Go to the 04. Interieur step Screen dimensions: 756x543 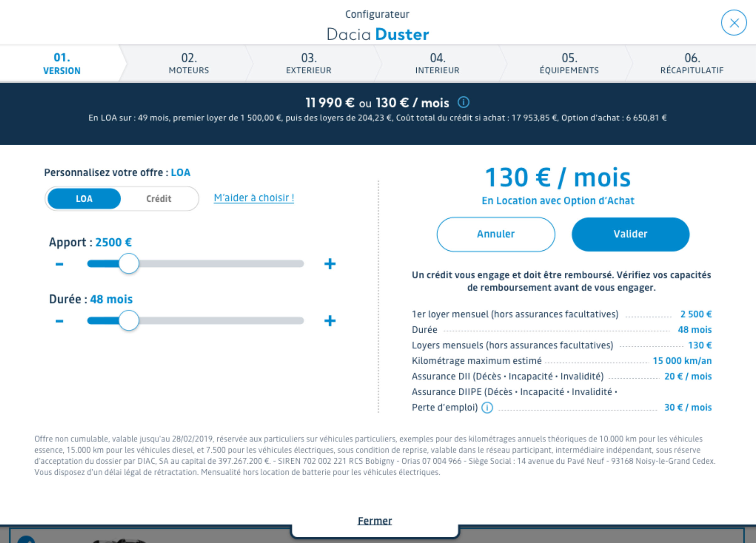click(x=437, y=63)
